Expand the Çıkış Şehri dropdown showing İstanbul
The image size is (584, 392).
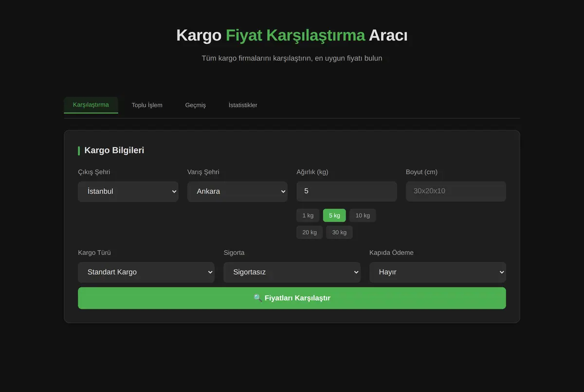(128, 192)
